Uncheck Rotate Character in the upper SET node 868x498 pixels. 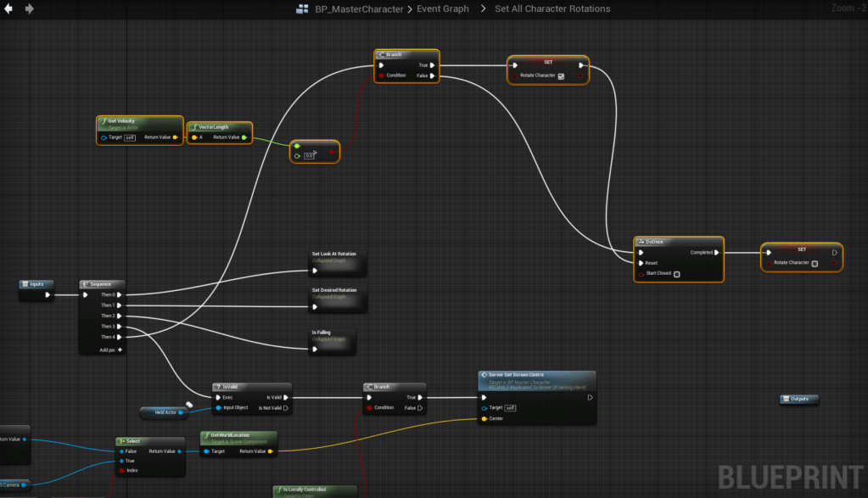[x=561, y=76]
